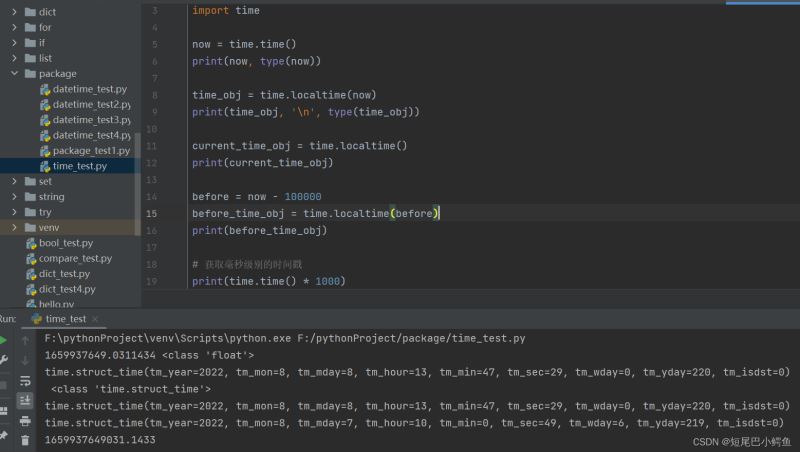800x452 pixels.
Task: Click the Python icon of bool_test.py
Action: (x=31, y=243)
